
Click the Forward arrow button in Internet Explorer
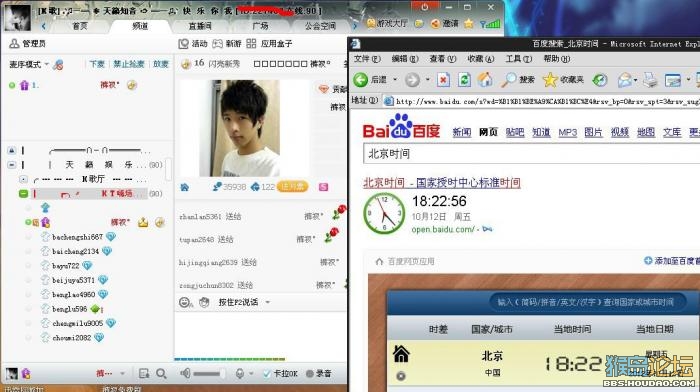[x=412, y=80]
